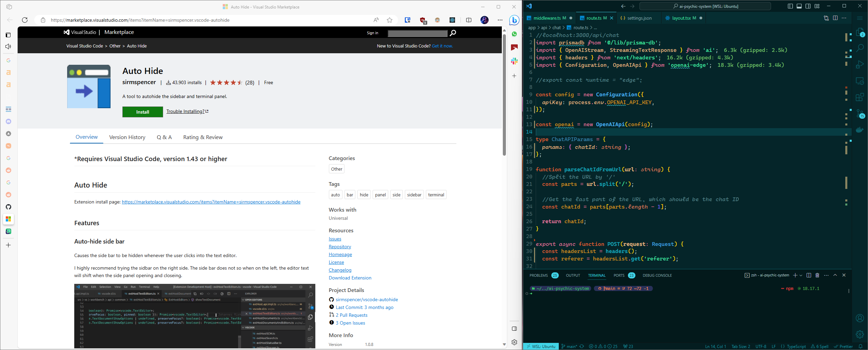Open terminal more actions ellipsis menu
The height and width of the screenshot is (350, 868).
826,275
